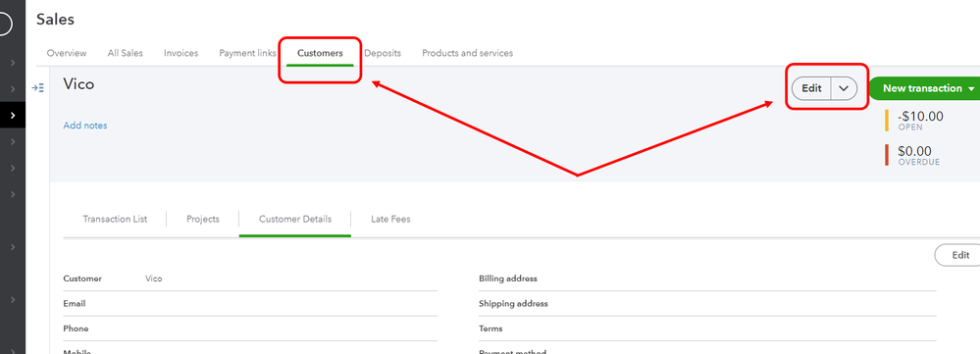Select the highlighted chevron in the dark sidebar

[13, 116]
